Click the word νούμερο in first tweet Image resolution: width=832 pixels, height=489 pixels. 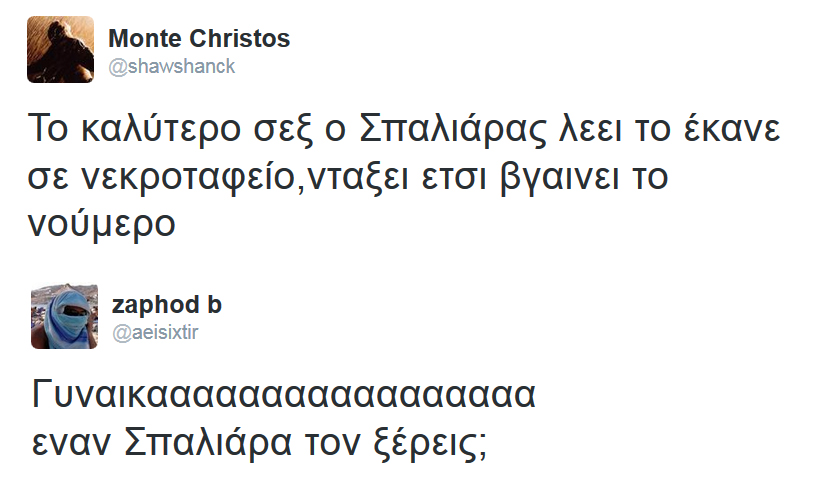coord(102,222)
